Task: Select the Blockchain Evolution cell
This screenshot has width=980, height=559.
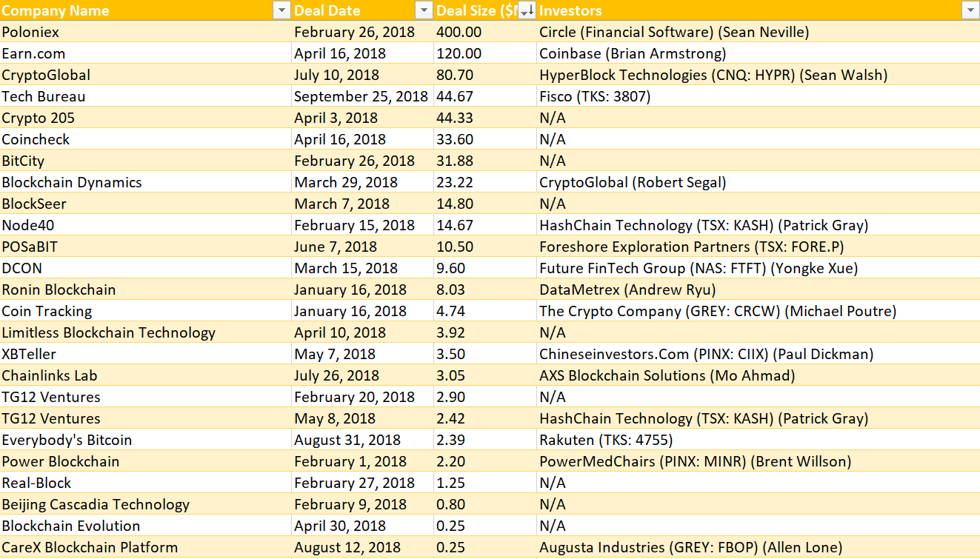Action: point(146,526)
